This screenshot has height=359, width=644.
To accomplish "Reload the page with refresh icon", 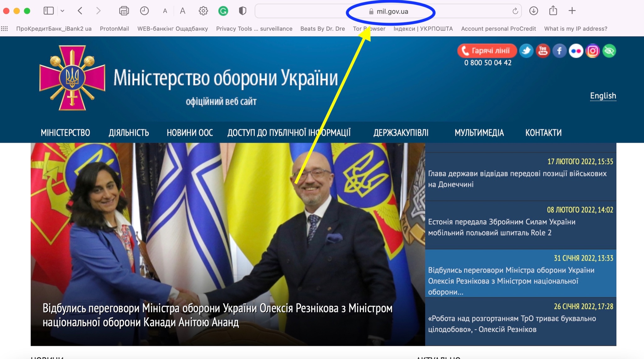I will click(515, 11).
